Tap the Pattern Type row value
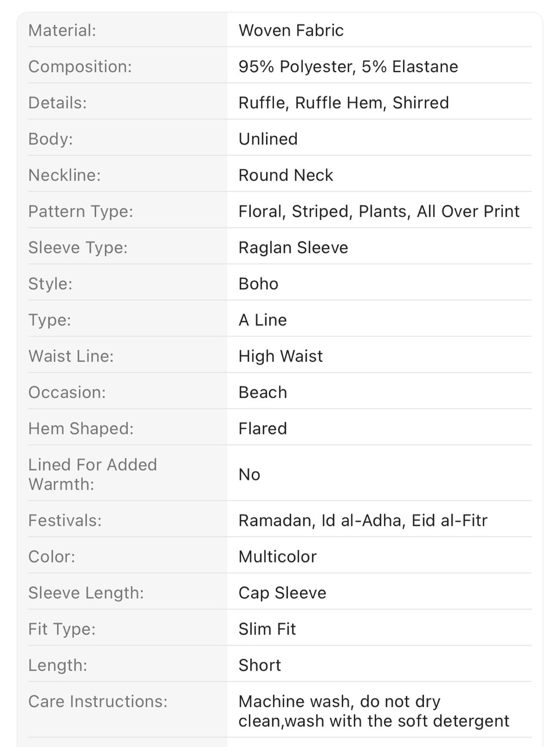Screen dimensions: 560x747 (379, 211)
